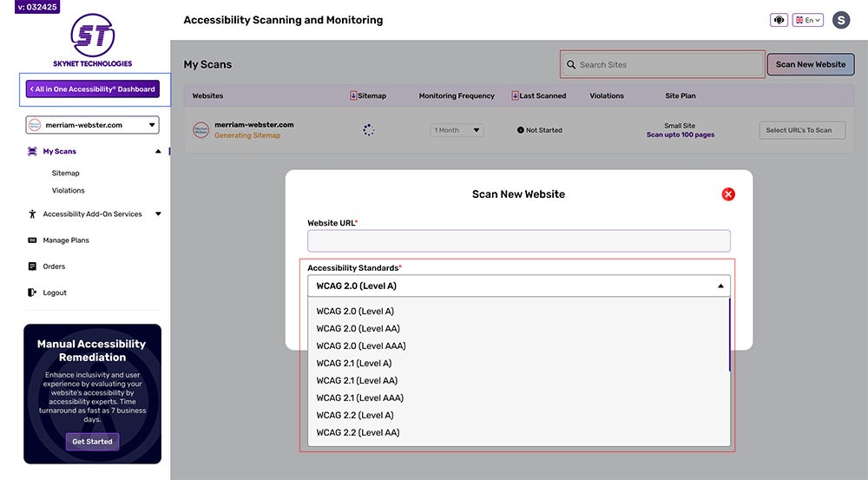
Task: Open the merriam-webster.com site selector dropdown
Action: [x=93, y=125]
